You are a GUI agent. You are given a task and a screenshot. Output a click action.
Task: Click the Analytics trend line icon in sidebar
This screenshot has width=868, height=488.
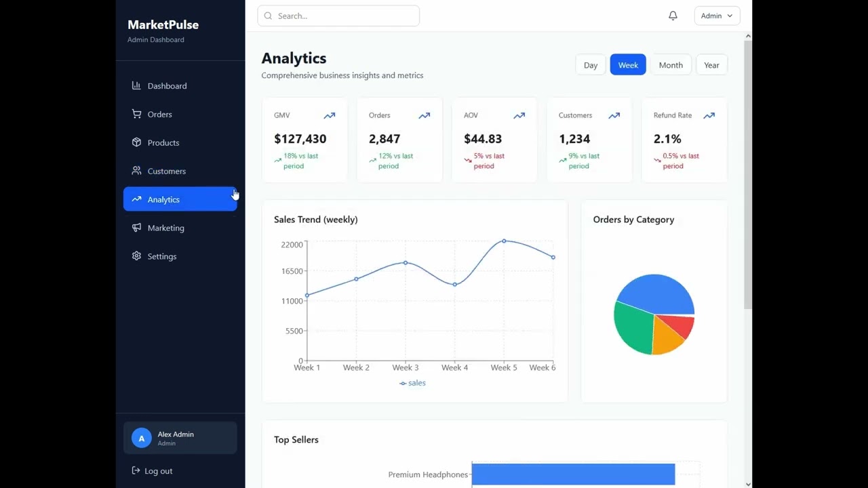[136, 199]
